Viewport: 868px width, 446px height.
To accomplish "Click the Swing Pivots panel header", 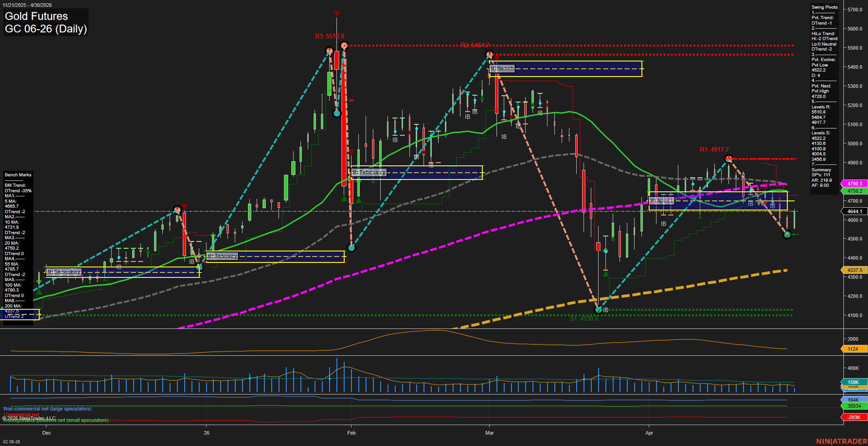I will 824,7.
